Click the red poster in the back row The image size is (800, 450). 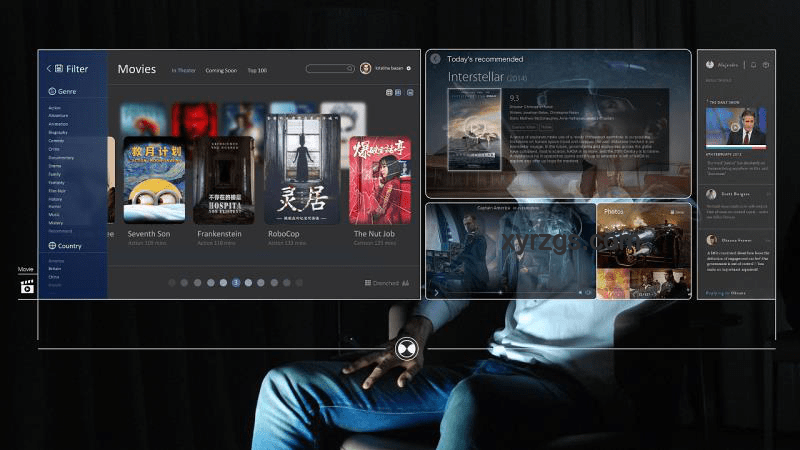194,119
